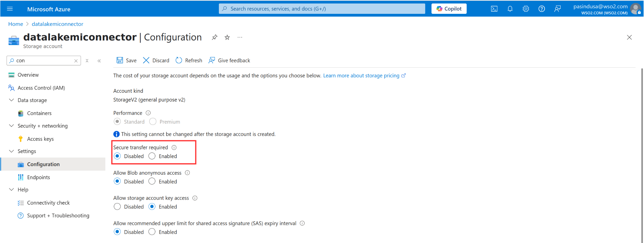Collapse the Help section
The image size is (644, 243).
click(x=12, y=190)
